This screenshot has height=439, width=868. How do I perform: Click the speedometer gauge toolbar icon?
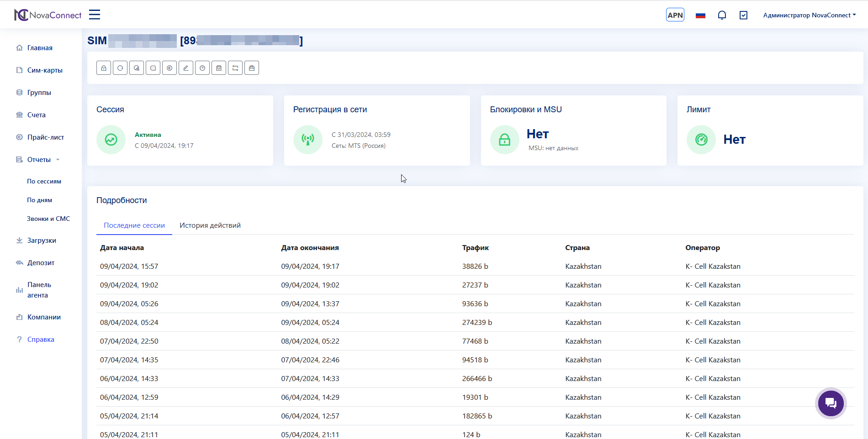202,68
